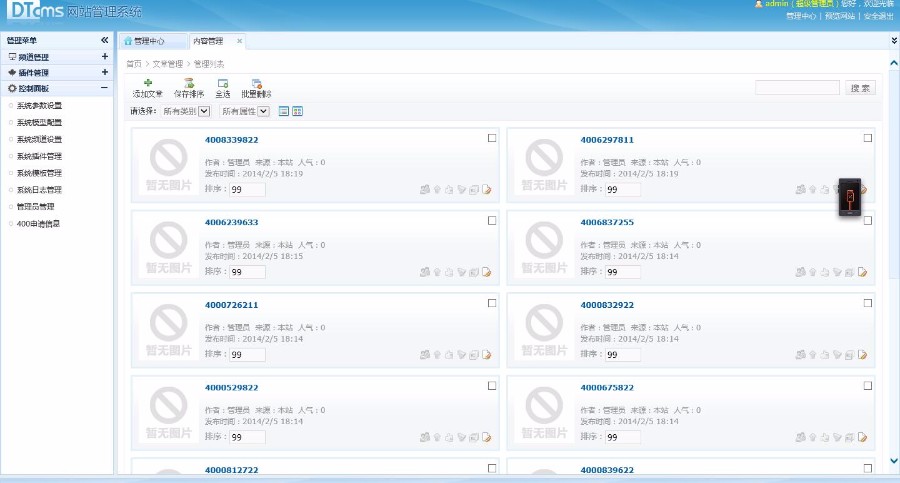Open 系统频道设置 in the sidebar

pos(39,140)
